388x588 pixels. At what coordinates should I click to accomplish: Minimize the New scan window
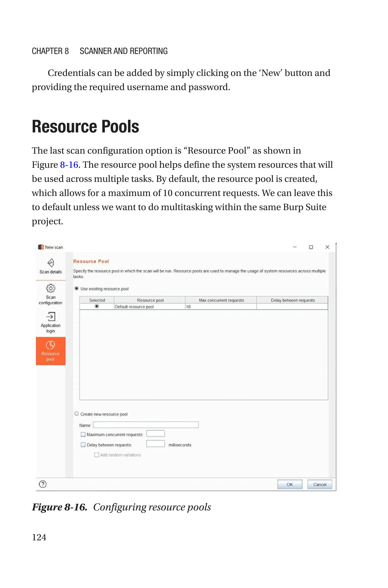tap(294, 247)
